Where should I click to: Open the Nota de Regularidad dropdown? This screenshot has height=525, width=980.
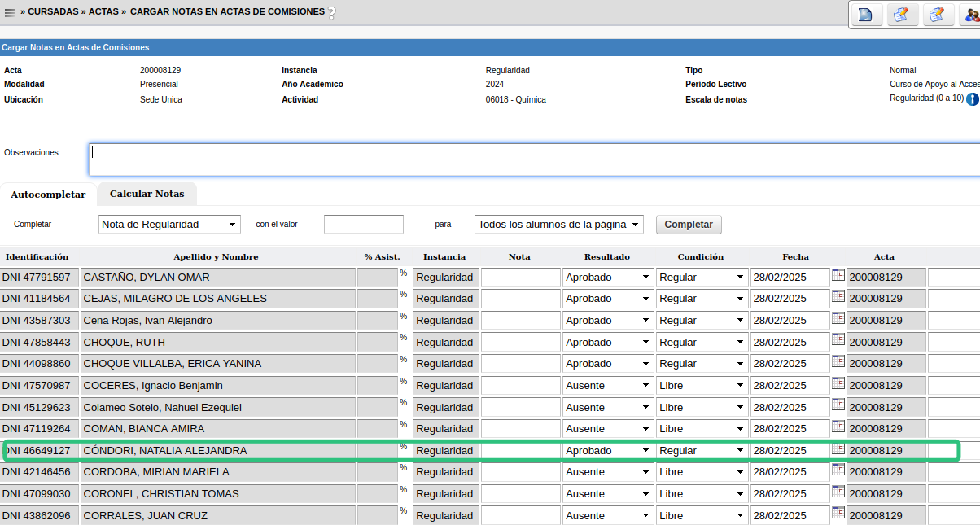pos(169,225)
